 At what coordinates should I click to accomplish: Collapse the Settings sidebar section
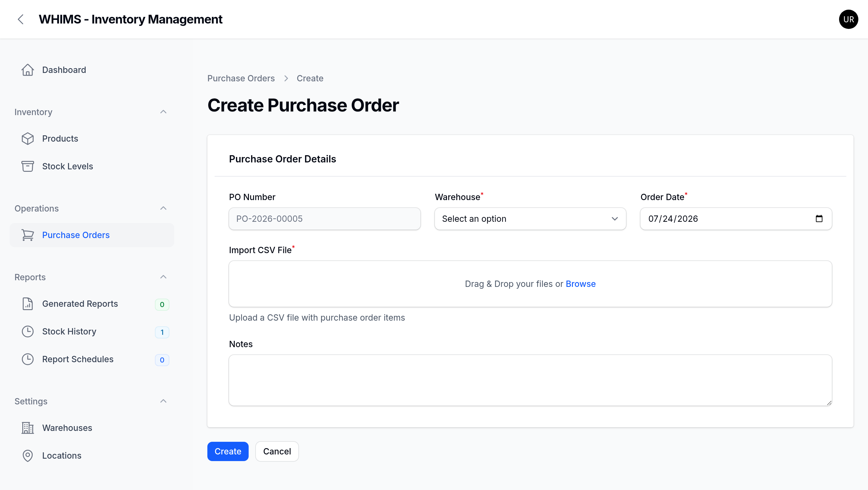[163, 401]
